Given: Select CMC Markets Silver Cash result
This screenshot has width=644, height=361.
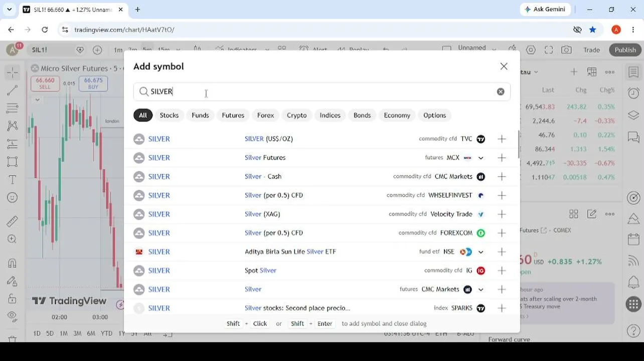Looking at the screenshot, I should (321, 176).
